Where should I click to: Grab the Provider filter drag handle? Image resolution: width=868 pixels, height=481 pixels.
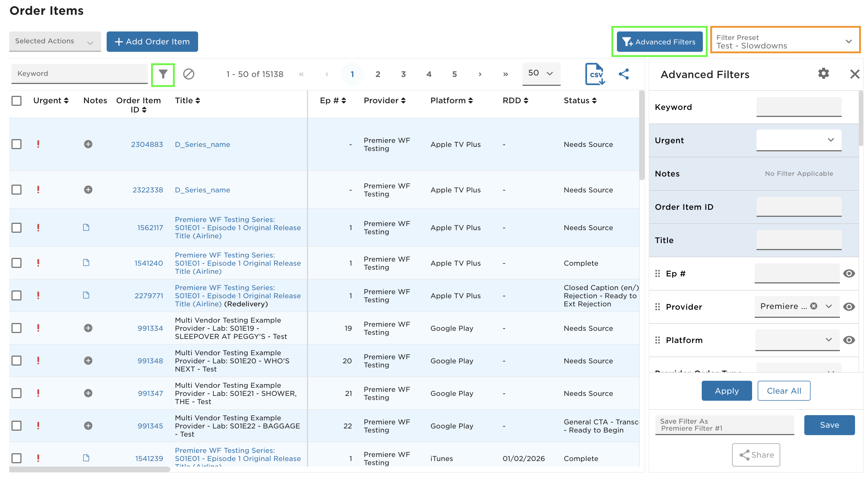click(658, 307)
